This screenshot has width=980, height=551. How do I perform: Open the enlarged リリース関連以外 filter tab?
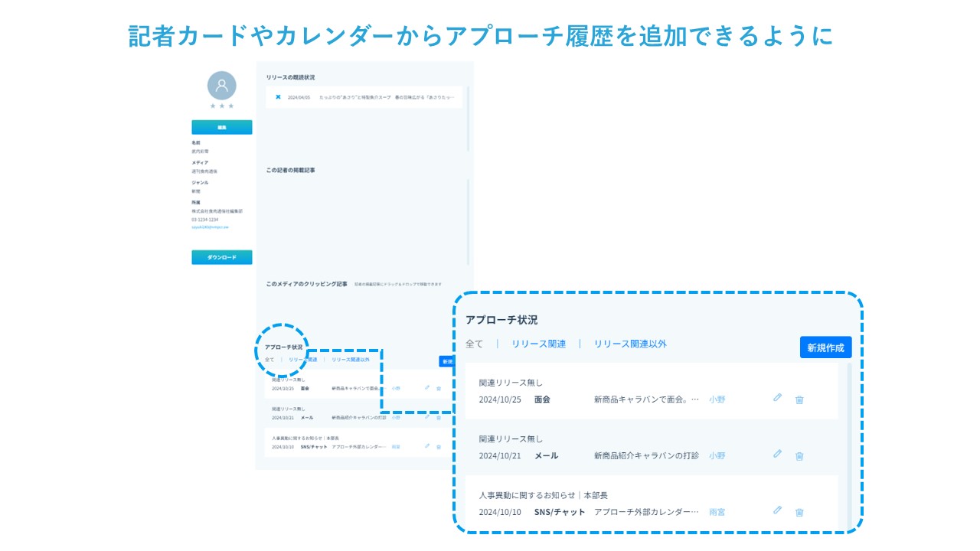[x=629, y=344]
